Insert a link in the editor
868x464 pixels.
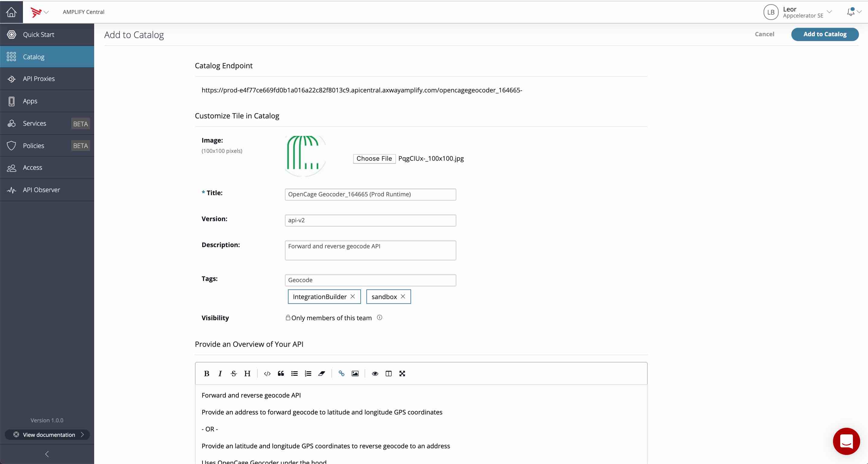tap(341, 373)
